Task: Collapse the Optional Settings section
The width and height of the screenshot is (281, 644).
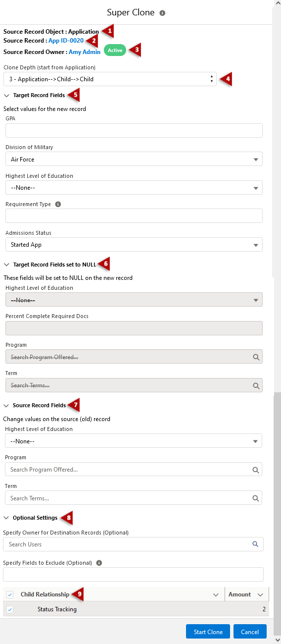Action: click(x=6, y=518)
